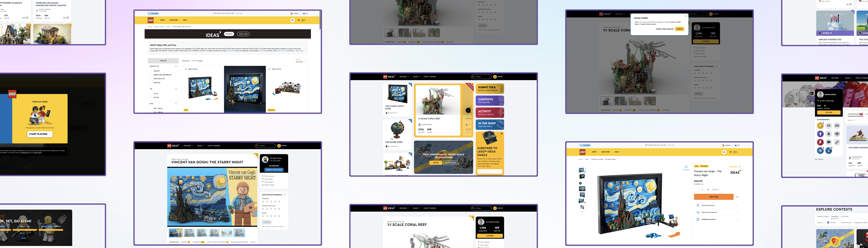Check the Home decor [2] filter
868x248 pixels.
(151, 79)
